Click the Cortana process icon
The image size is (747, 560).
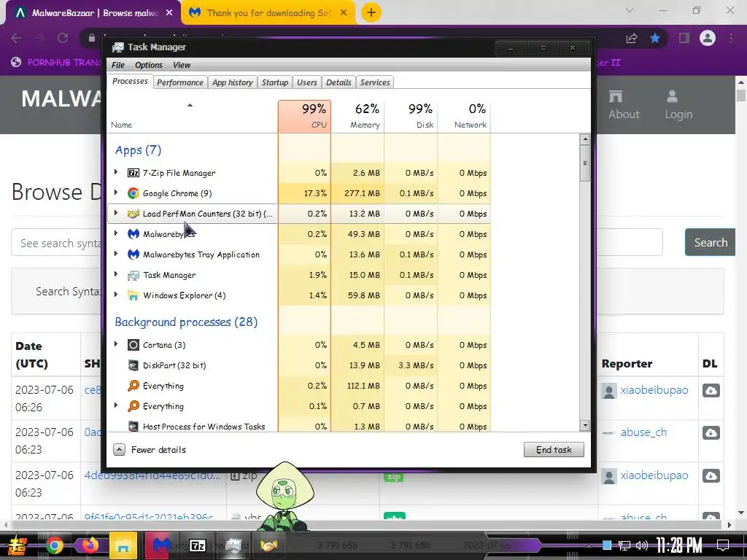(133, 345)
